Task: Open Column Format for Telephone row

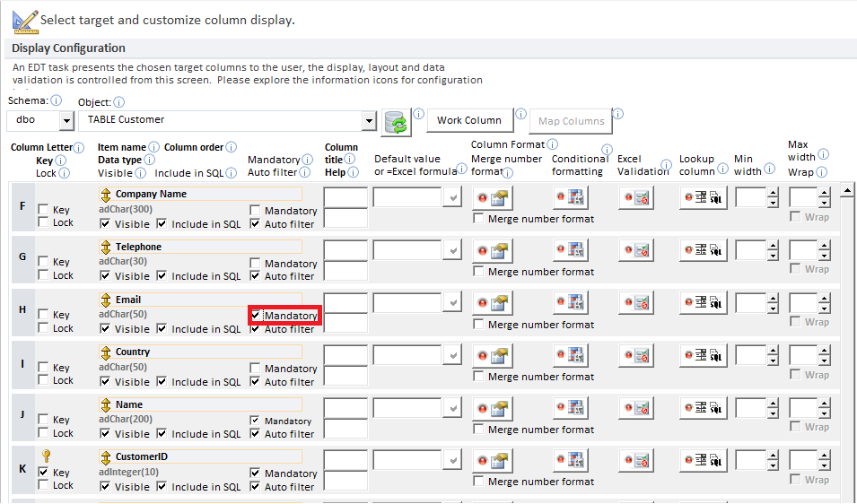Action: point(493,251)
